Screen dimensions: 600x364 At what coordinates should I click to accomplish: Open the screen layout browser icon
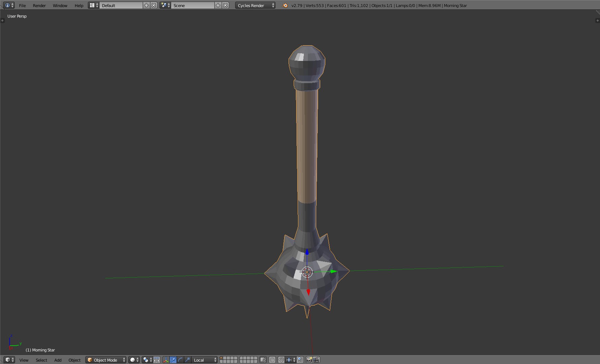(94, 5)
